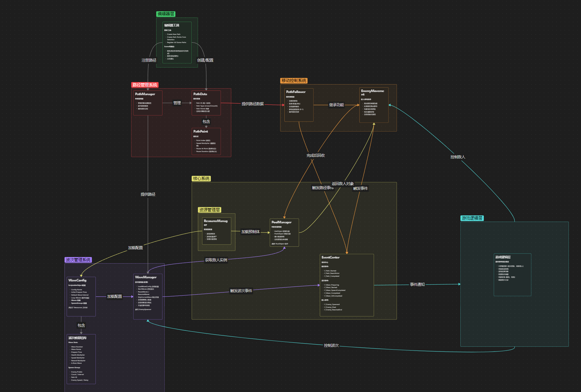This screenshot has height=392, width=581.
Task: Click 加载配置 label on the yellow edge
Action: click(x=135, y=248)
